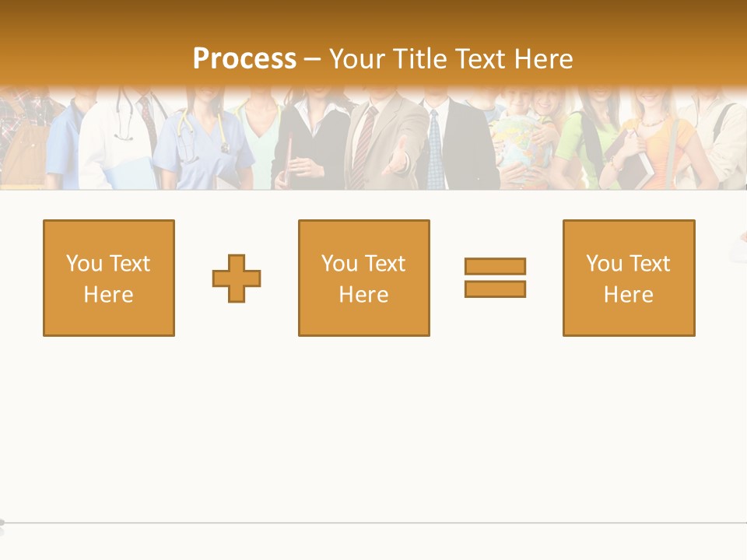Click the plus sign between the boxes
This screenshot has height=560, width=747.
[237, 278]
